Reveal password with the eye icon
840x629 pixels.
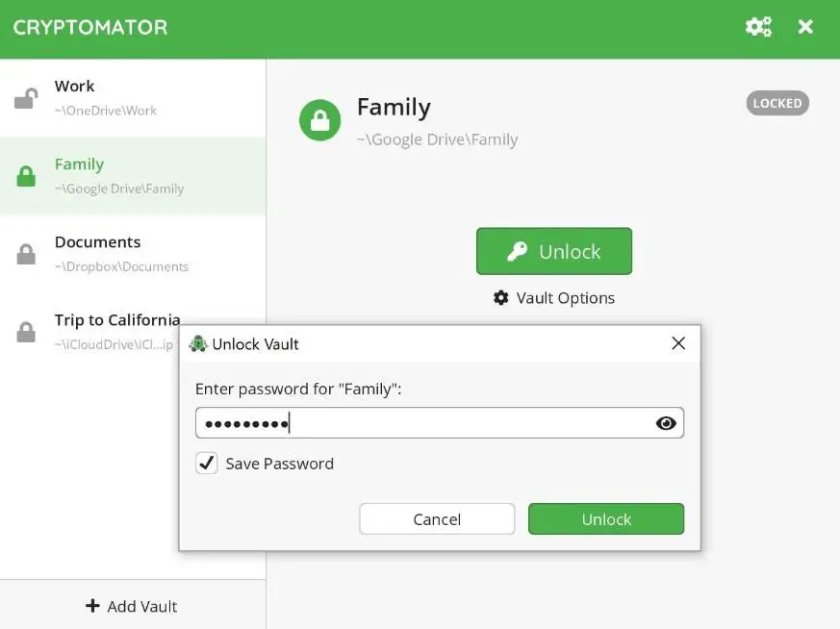click(x=666, y=423)
